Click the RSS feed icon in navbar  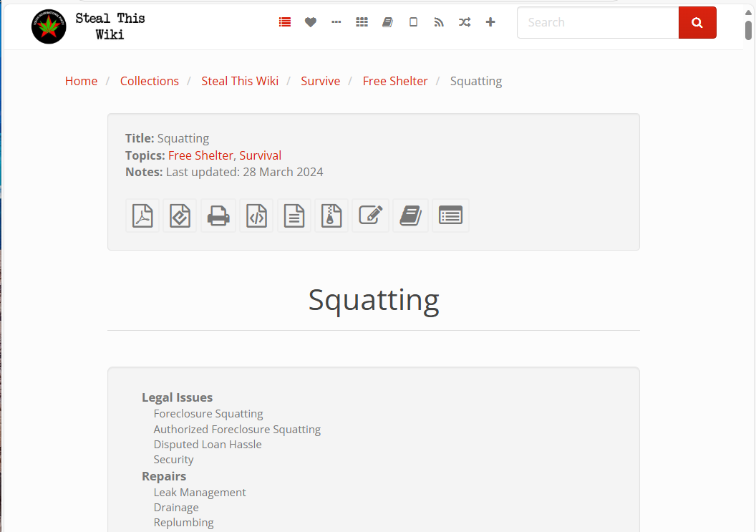coord(439,22)
